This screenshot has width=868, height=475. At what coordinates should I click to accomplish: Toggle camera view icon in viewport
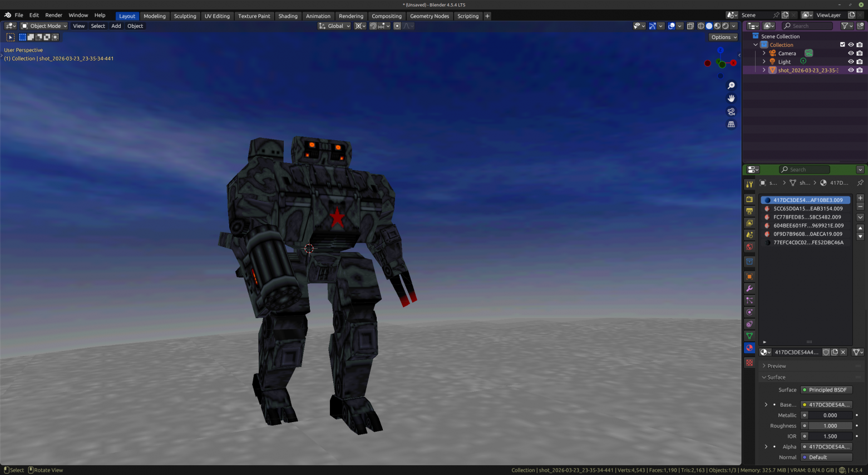[x=731, y=112]
